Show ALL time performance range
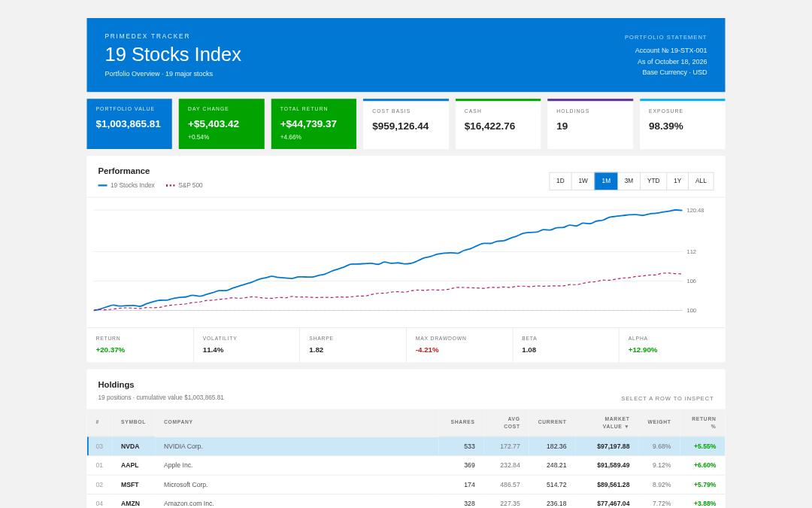Viewport: 812px width, 508px height. pos(701,181)
